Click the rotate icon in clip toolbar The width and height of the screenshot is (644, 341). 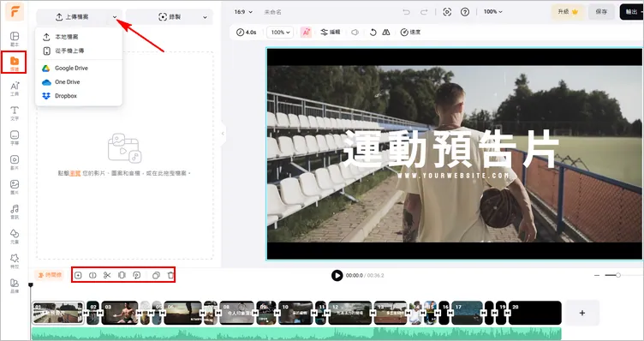point(373,32)
